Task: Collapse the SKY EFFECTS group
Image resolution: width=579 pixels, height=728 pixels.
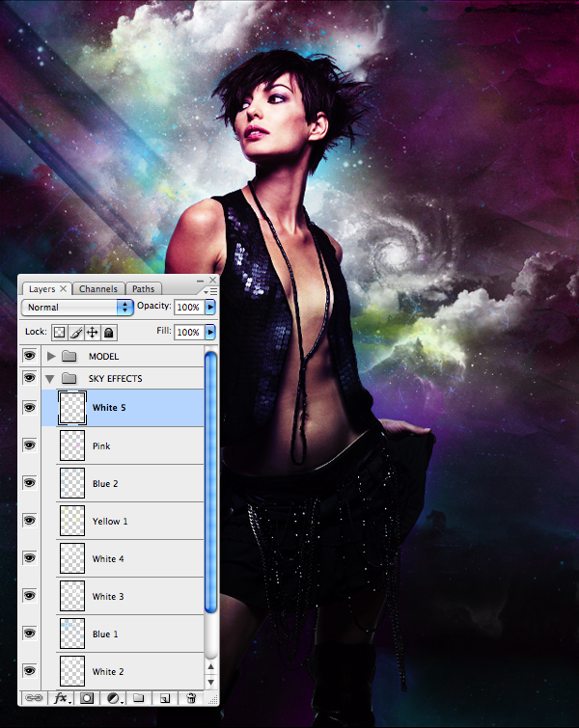Action: coord(50,379)
